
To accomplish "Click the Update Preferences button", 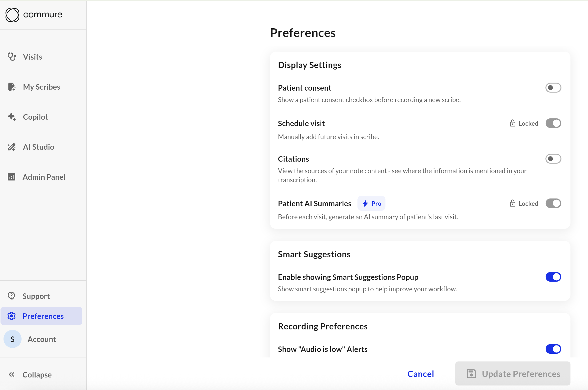I will [513, 374].
